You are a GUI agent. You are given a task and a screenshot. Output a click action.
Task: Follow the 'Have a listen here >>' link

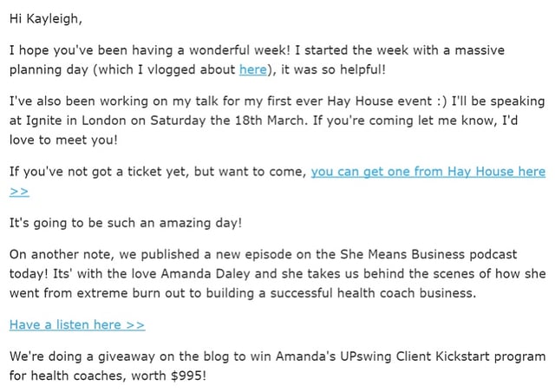77,324
